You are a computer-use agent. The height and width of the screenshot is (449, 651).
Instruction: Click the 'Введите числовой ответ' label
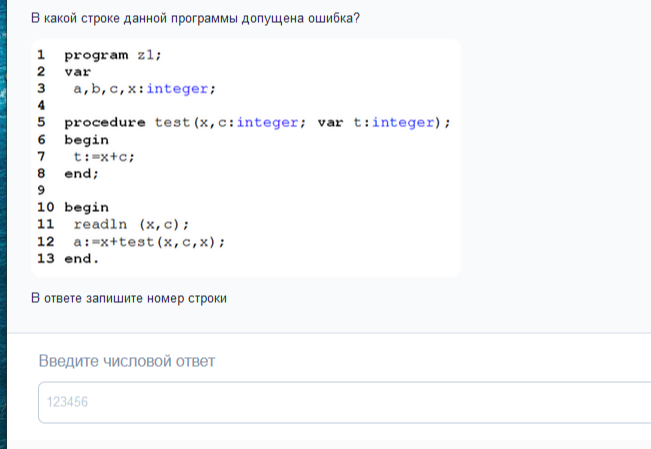(127, 360)
